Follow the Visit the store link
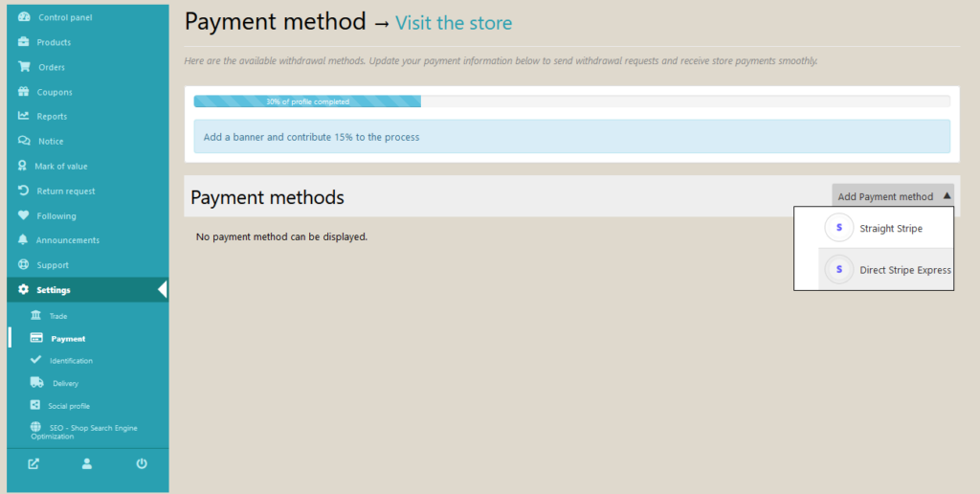Viewport: 980px width, 494px height. [x=454, y=23]
